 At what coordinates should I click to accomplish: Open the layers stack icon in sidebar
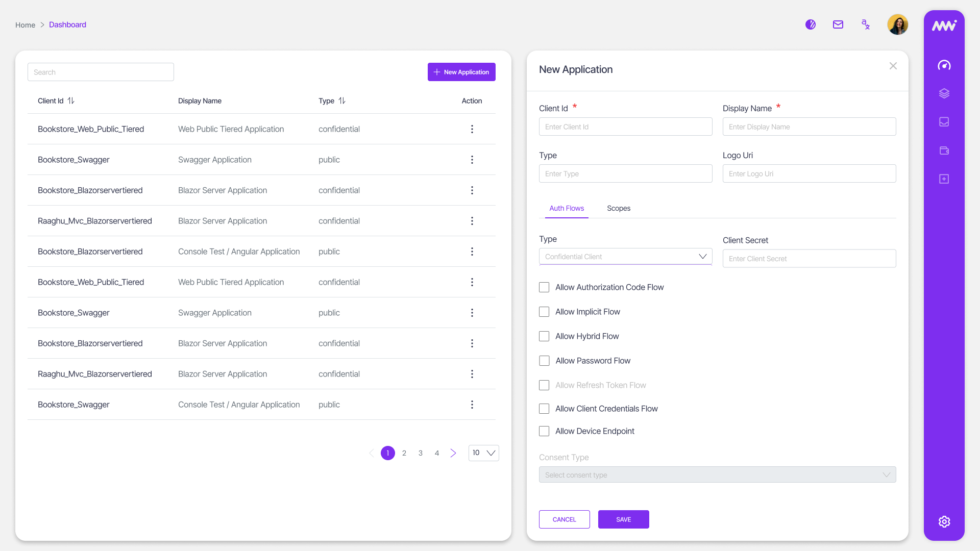coord(944,93)
